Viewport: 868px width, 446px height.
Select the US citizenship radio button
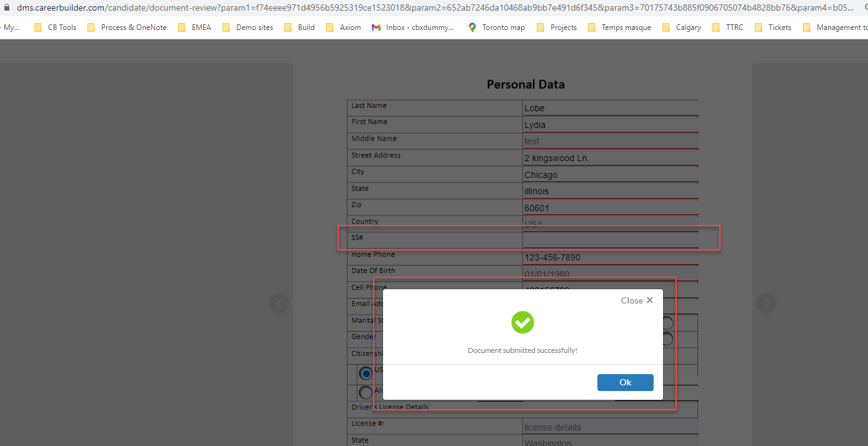366,373
